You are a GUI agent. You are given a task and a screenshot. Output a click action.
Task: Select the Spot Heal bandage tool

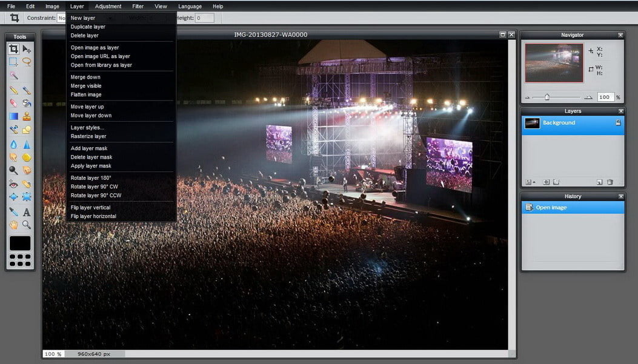tap(27, 184)
